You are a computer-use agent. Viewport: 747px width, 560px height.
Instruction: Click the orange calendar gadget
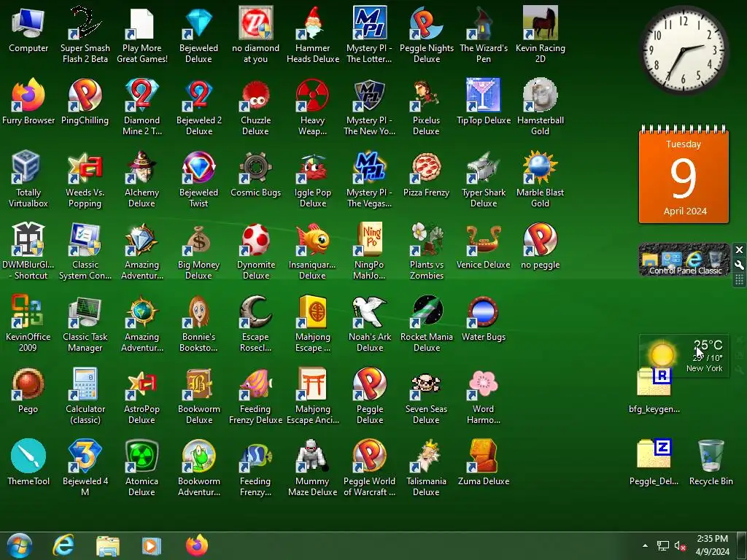pos(684,174)
